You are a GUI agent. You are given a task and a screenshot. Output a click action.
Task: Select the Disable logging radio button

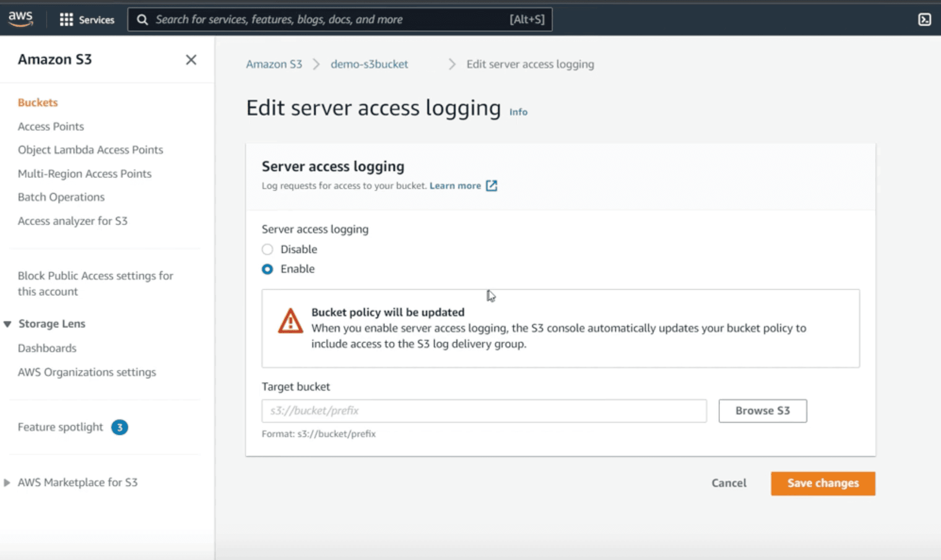(267, 249)
